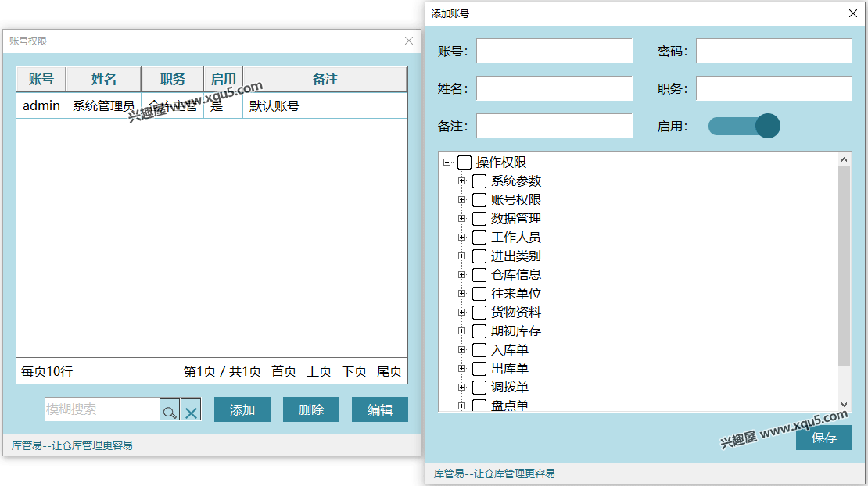Expand the 工作人员 node
This screenshot has width=868, height=486.
coord(461,238)
